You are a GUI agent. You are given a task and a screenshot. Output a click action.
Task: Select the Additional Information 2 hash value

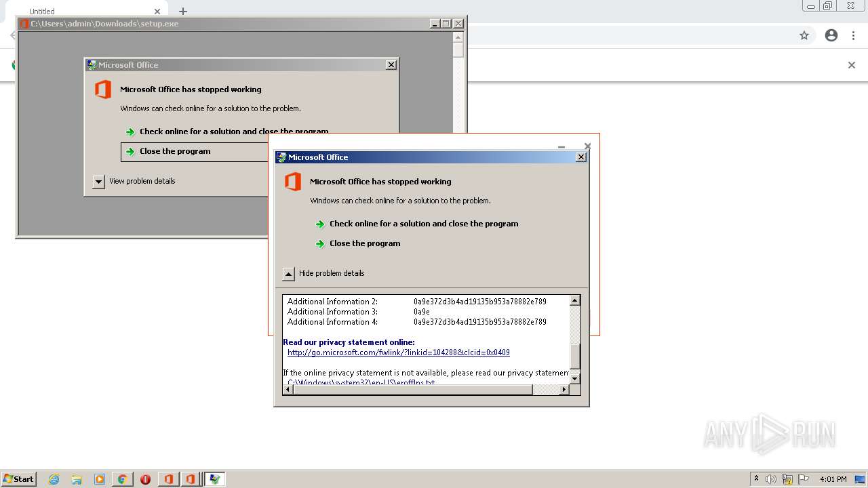480,302
